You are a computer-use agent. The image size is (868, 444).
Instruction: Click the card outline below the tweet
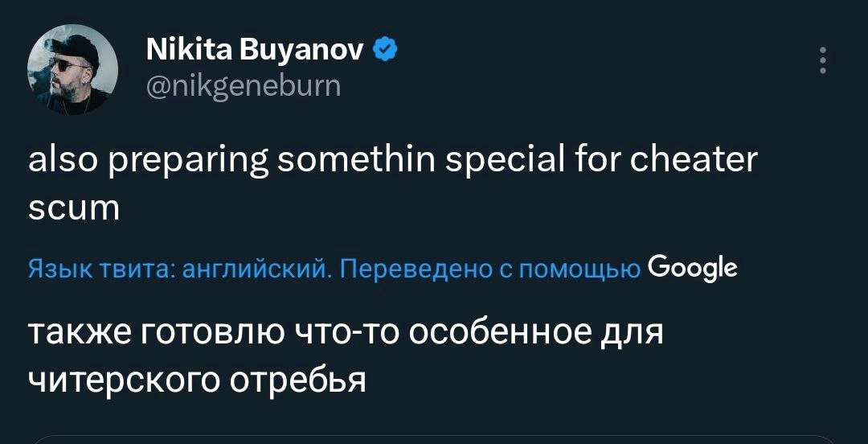click(434, 439)
